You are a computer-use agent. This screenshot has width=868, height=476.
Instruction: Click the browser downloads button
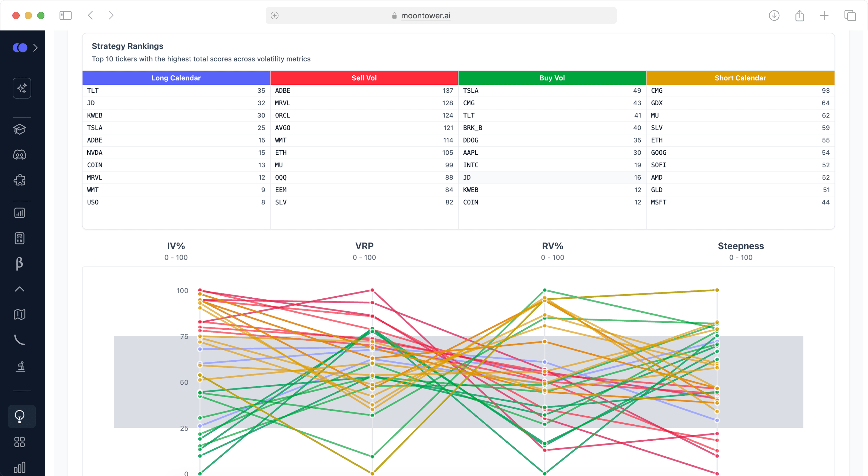pyautogui.click(x=774, y=15)
